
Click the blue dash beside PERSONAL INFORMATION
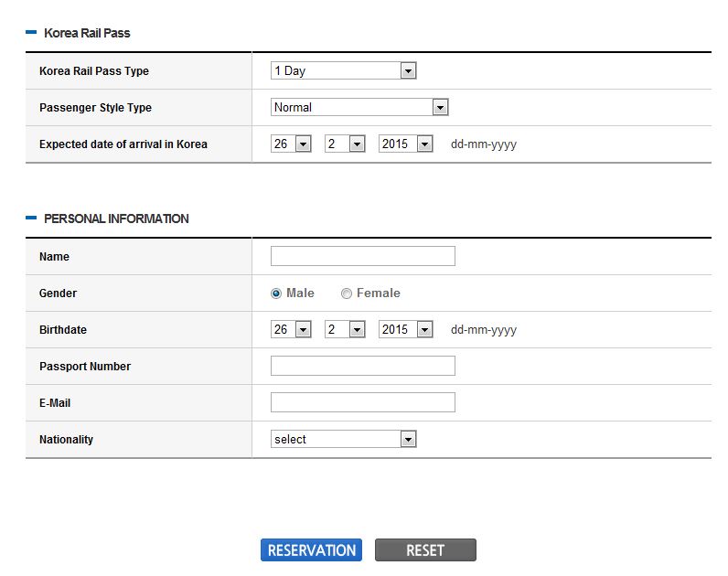[x=31, y=218]
